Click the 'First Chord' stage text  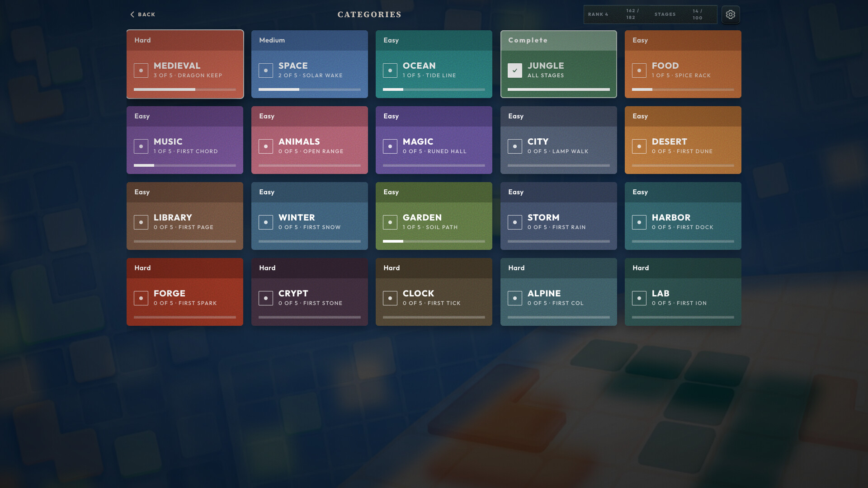[197, 151]
